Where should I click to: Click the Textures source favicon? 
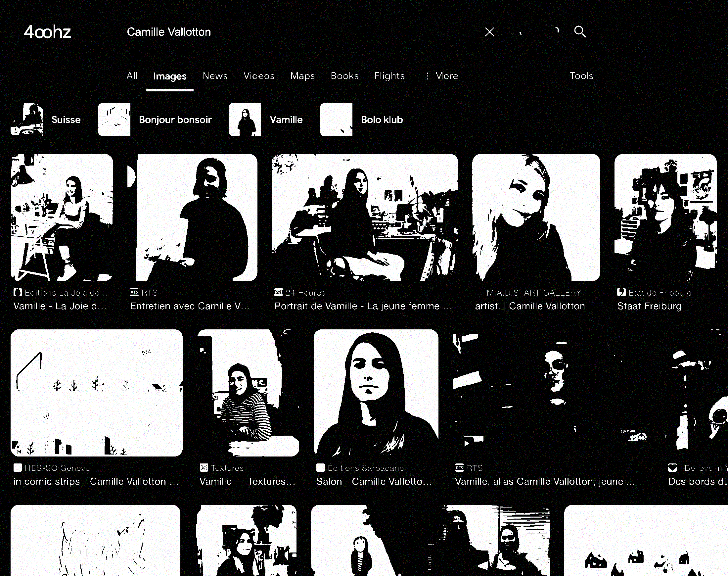coord(204,468)
